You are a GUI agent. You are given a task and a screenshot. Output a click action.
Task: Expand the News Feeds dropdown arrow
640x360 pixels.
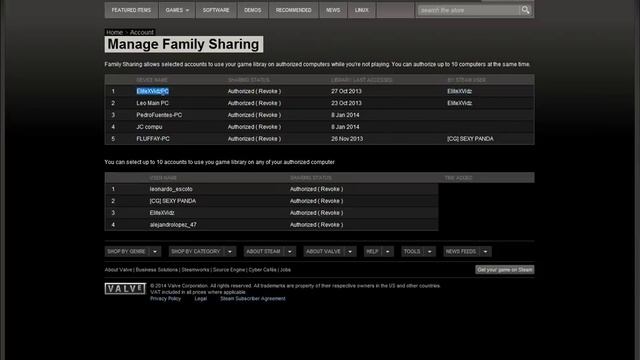(x=485, y=251)
